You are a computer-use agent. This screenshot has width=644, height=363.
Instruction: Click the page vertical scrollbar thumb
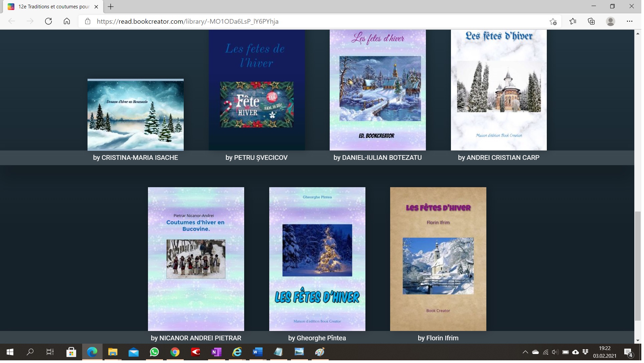click(x=638, y=265)
